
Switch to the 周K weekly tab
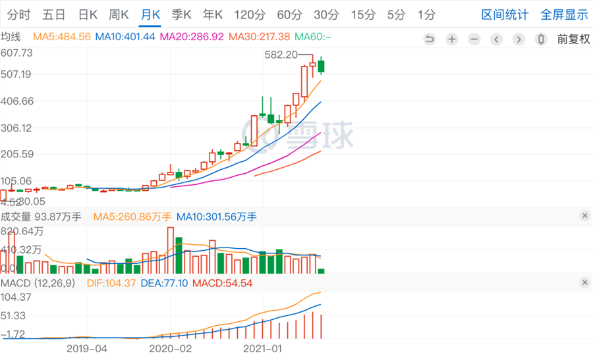point(119,14)
